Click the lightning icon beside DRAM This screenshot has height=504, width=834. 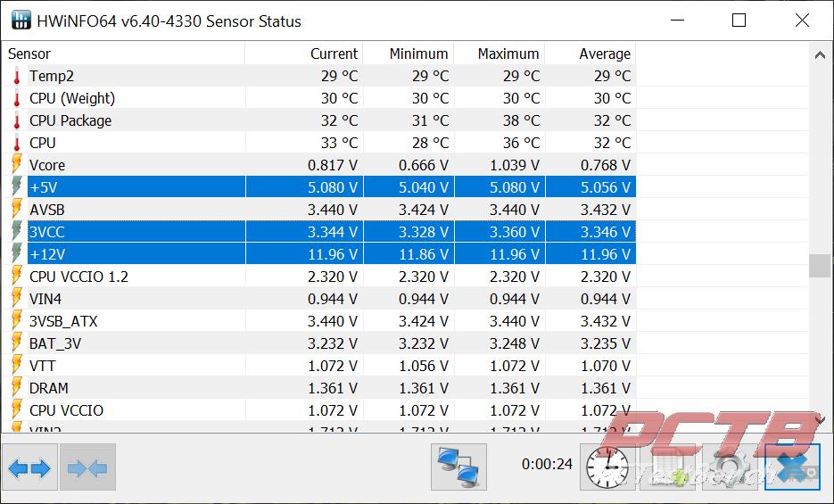pos(17,388)
